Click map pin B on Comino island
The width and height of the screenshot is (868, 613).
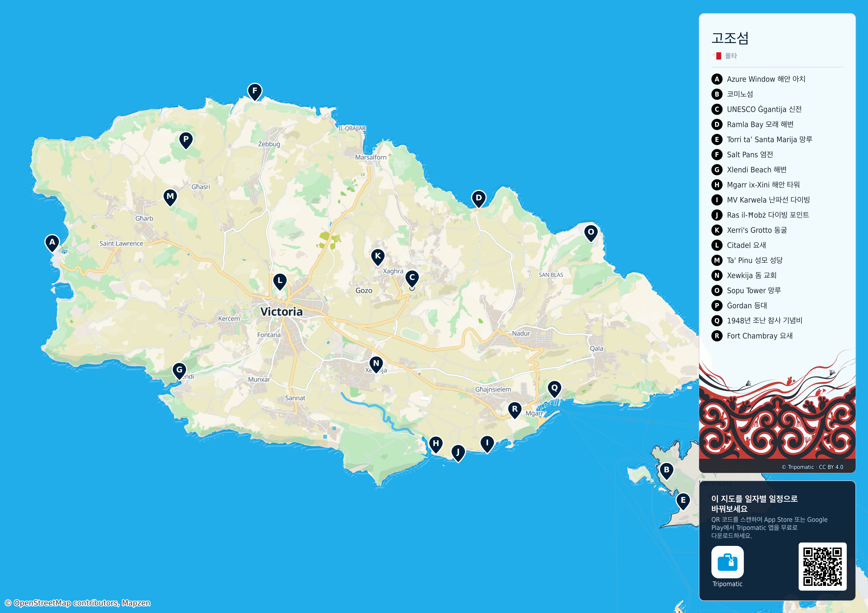[x=666, y=470]
